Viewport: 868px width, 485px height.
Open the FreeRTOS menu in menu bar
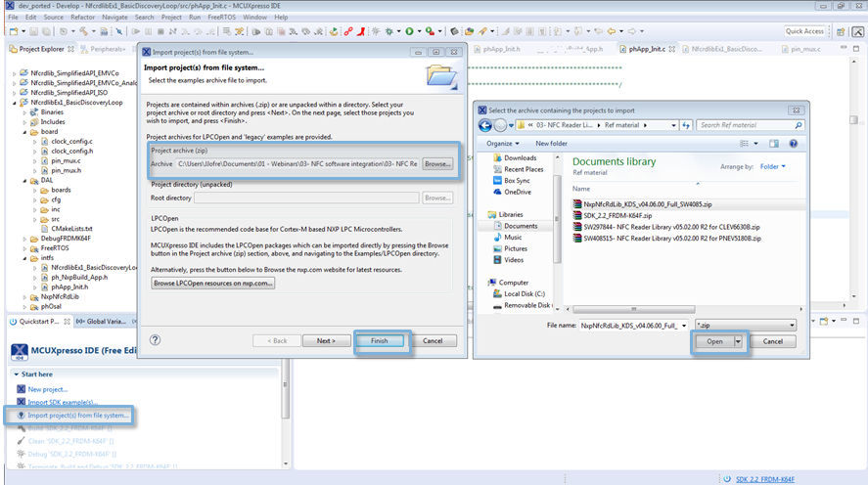221,18
